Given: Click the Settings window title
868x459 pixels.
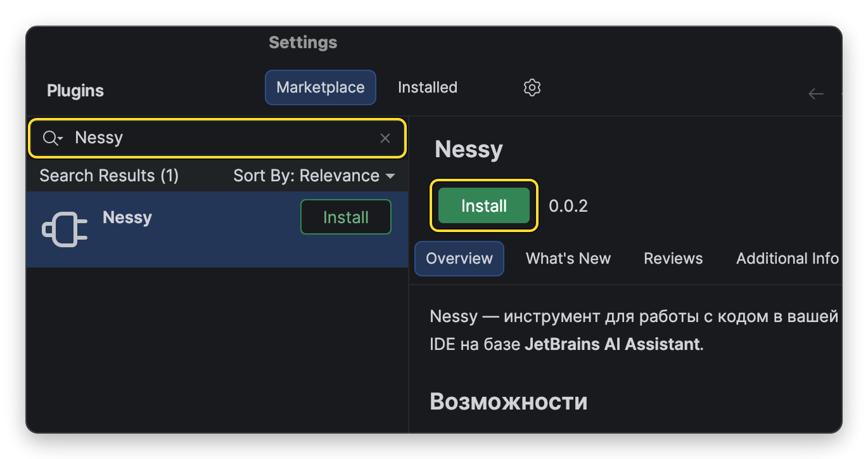Looking at the screenshot, I should pyautogui.click(x=303, y=42).
